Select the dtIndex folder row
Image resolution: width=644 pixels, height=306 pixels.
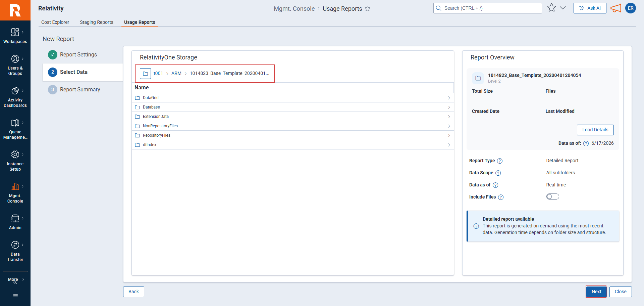[292, 145]
